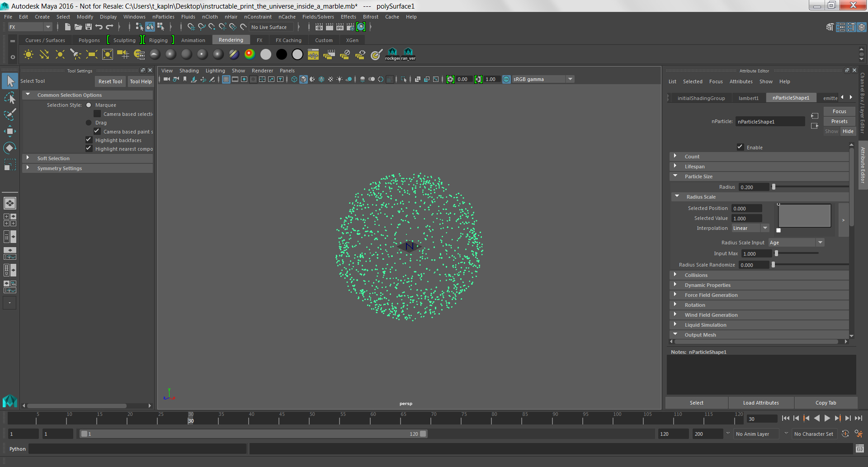Viewport: 868px width, 467px height.
Task: Click the Tool Help button
Action: tap(141, 81)
